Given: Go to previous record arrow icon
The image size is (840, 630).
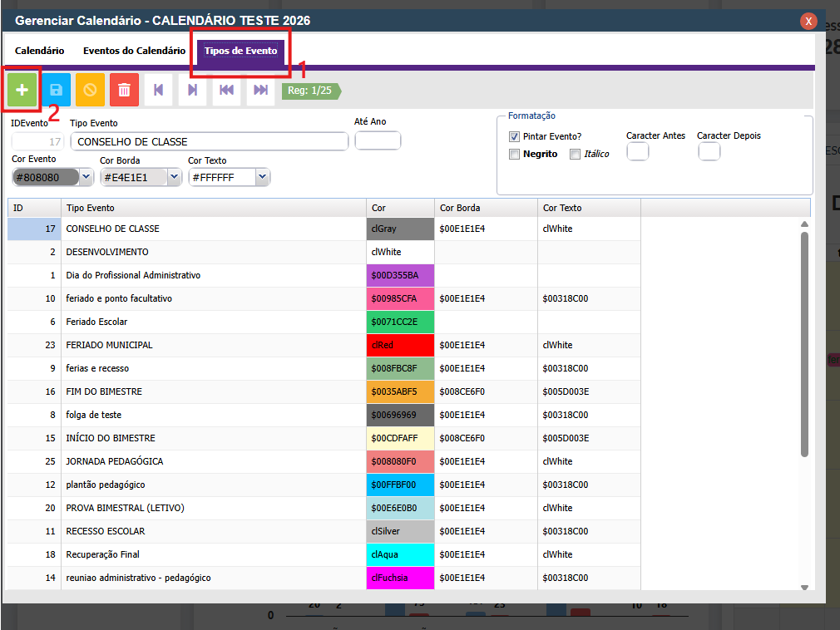Looking at the screenshot, I should 158,90.
